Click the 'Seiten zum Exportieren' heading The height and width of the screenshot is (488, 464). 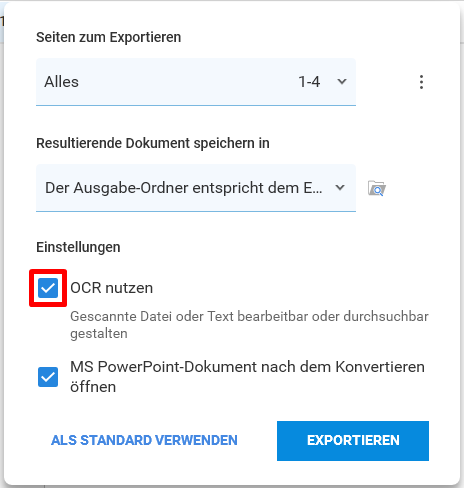coord(109,37)
